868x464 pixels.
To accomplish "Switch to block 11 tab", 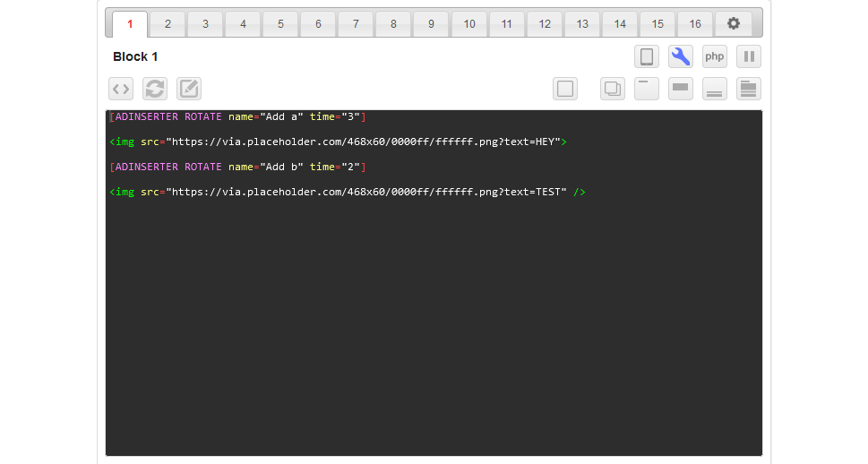I will (x=506, y=24).
